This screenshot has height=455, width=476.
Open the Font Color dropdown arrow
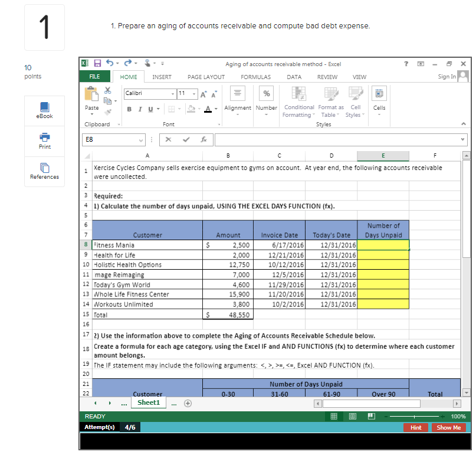pyautogui.click(x=216, y=109)
